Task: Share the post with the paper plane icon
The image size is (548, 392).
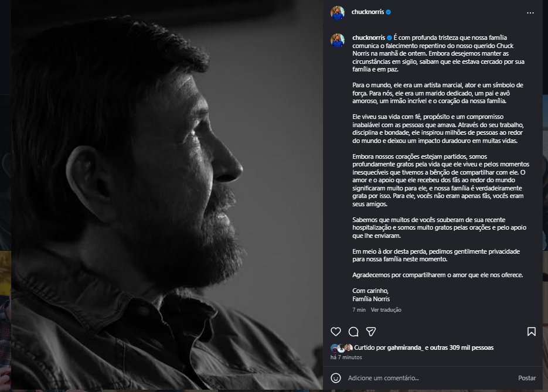Action: (371, 332)
